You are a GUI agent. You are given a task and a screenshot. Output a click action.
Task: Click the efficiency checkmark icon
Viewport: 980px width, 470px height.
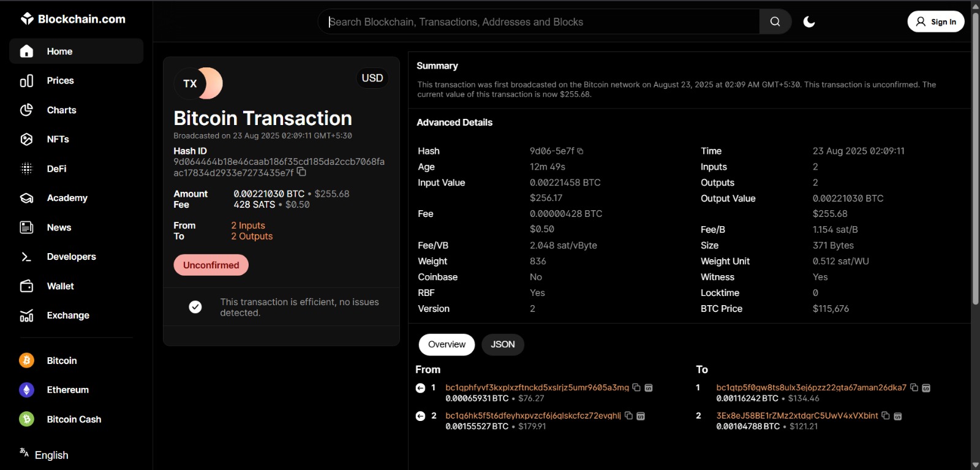tap(195, 307)
